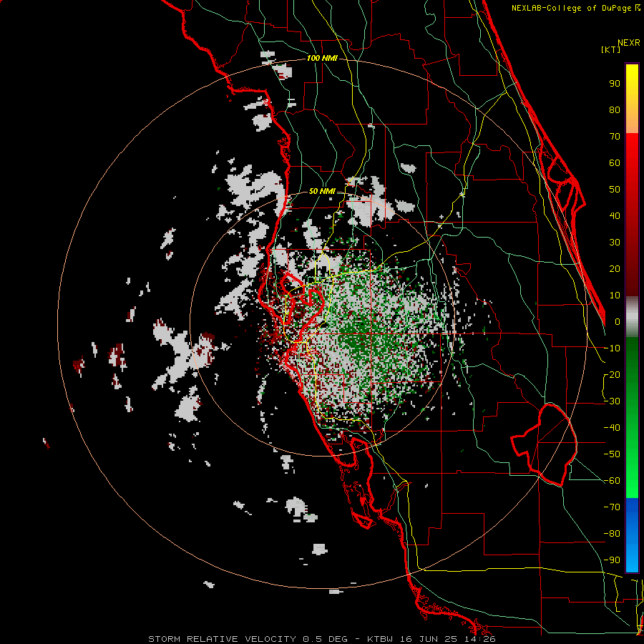The width and height of the screenshot is (644, 644).
Task: Click the 30 value on velocity scale
Action: coord(615,243)
